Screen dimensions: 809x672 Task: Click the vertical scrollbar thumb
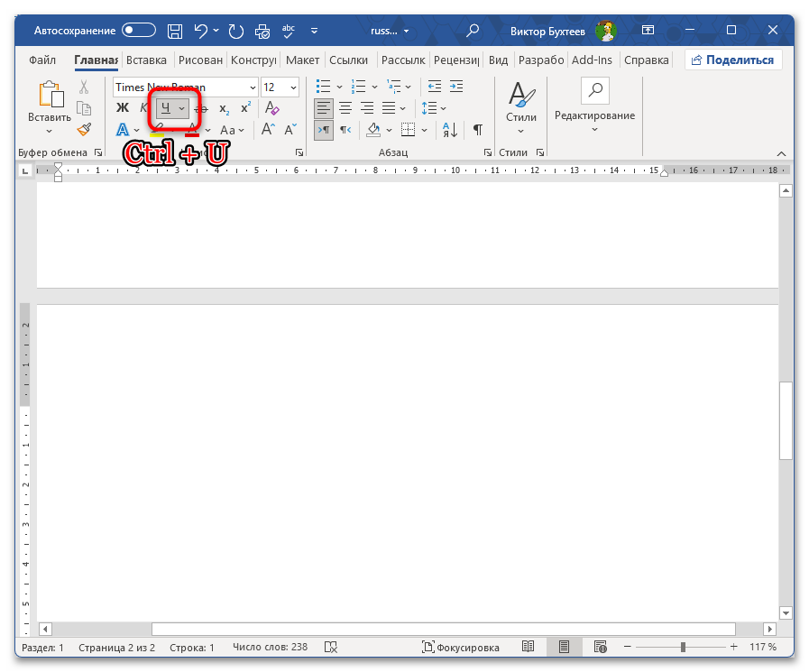coord(786,420)
